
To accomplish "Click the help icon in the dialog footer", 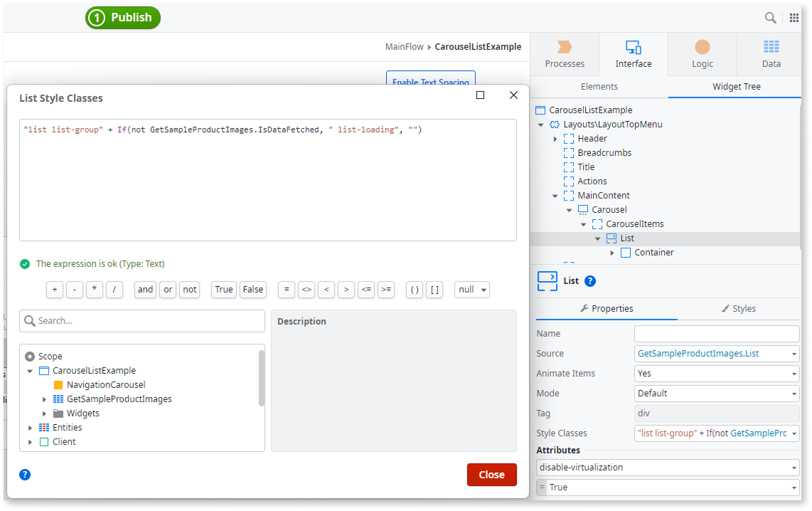I will (x=25, y=475).
